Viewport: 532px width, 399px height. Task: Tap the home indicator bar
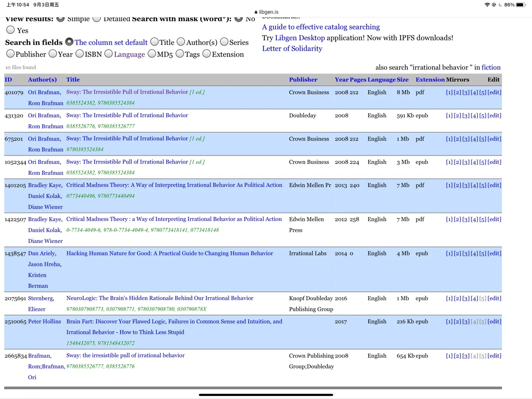266,394
